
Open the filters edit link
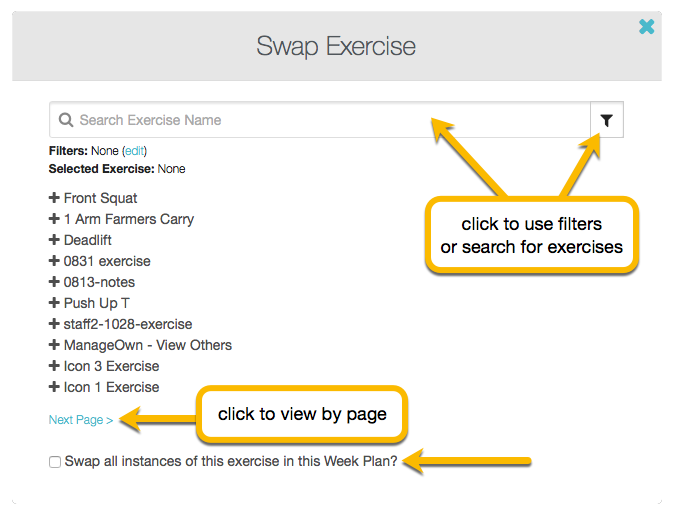pyautogui.click(x=134, y=150)
